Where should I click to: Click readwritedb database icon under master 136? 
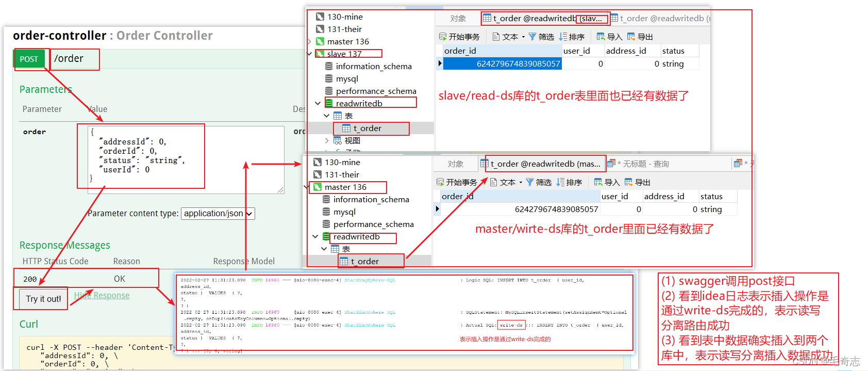(x=326, y=237)
